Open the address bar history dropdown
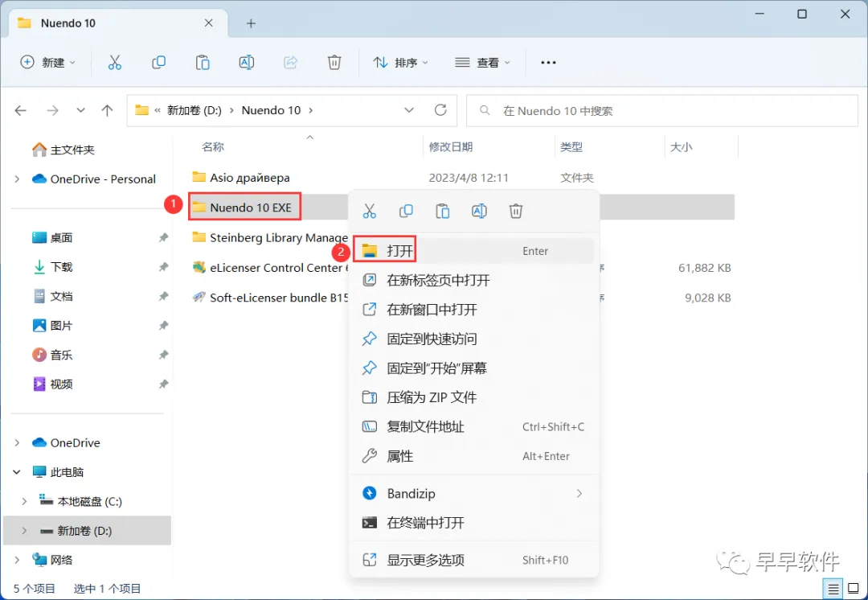The height and width of the screenshot is (600, 868). click(x=409, y=110)
